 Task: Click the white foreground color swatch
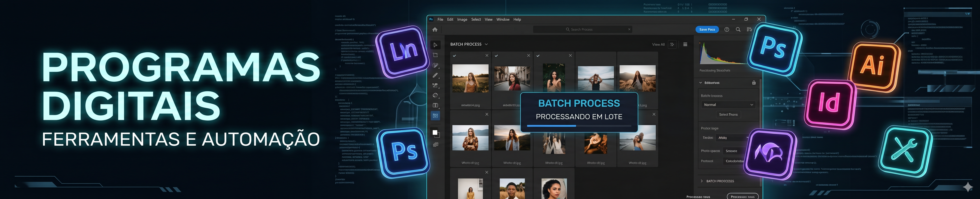tap(435, 132)
